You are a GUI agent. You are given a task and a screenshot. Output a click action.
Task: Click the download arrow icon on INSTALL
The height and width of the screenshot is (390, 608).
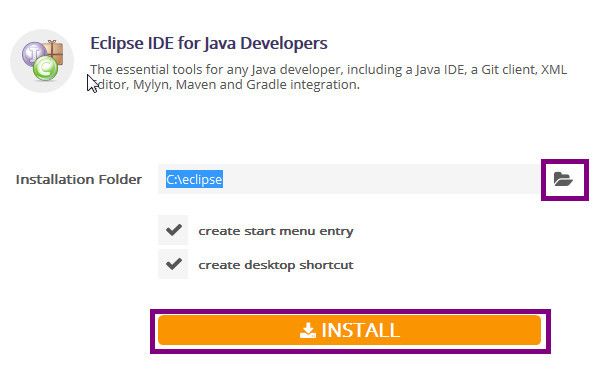(308, 330)
